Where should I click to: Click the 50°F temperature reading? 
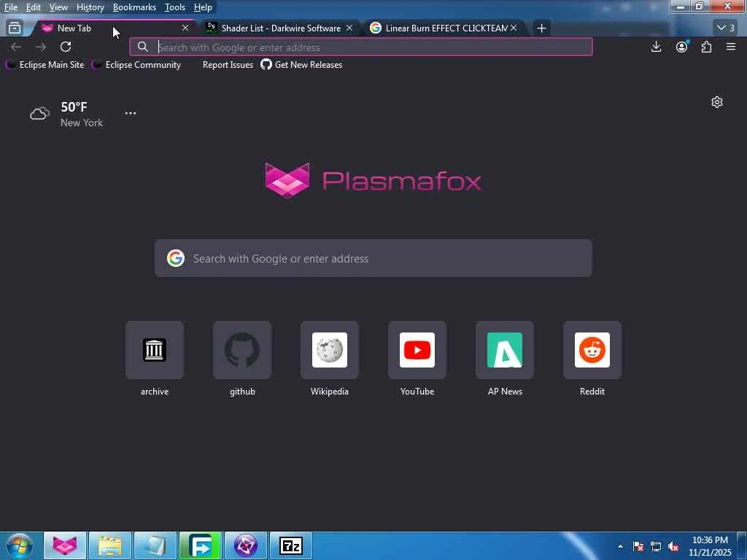(74, 107)
